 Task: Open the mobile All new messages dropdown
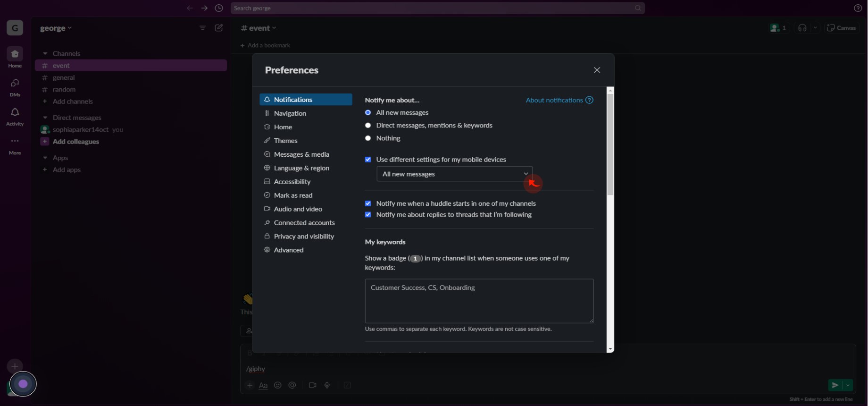pyautogui.click(x=454, y=174)
